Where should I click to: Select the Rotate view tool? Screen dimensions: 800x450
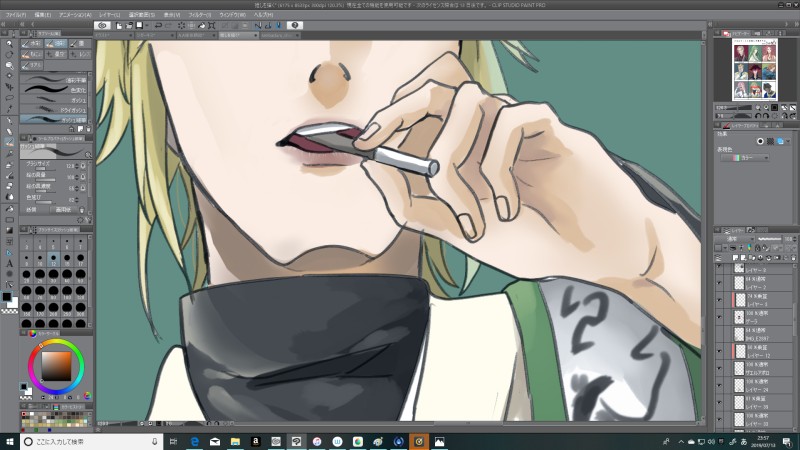click(9, 55)
